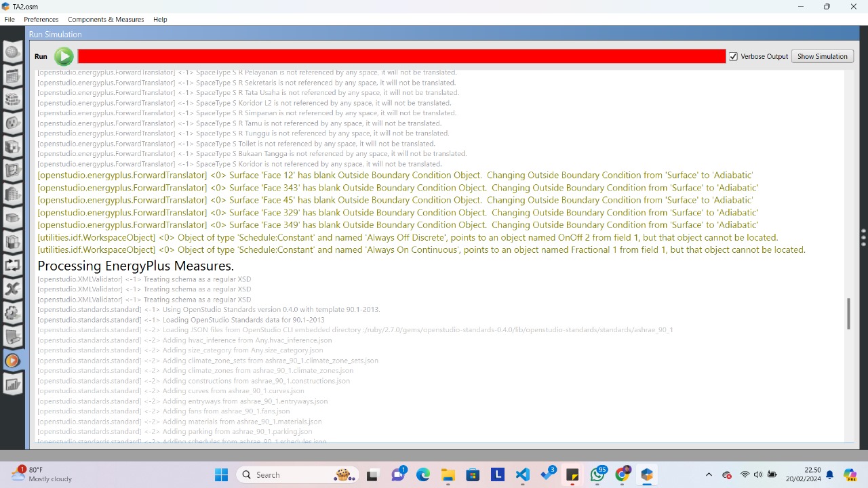Screen dimensions: 868x488
Task: Click 'Using OpenStudio Standards version 0.4.0' line
Action: (x=209, y=309)
